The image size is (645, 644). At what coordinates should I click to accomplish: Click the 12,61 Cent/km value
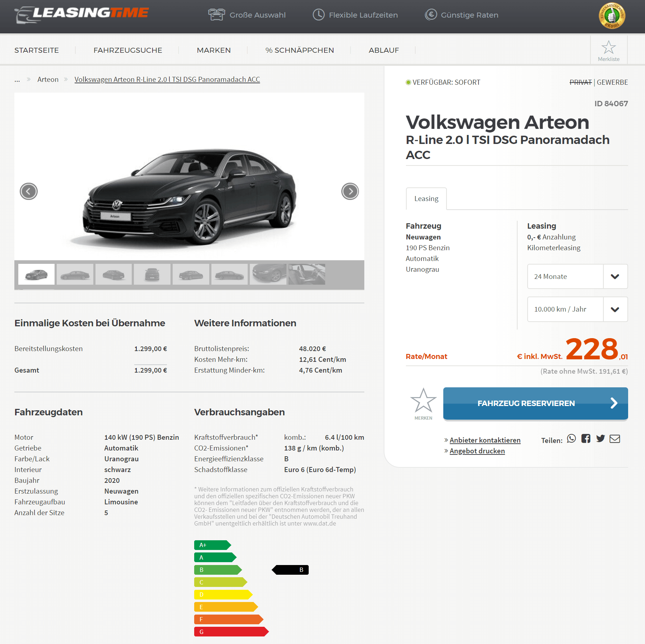[x=322, y=359]
